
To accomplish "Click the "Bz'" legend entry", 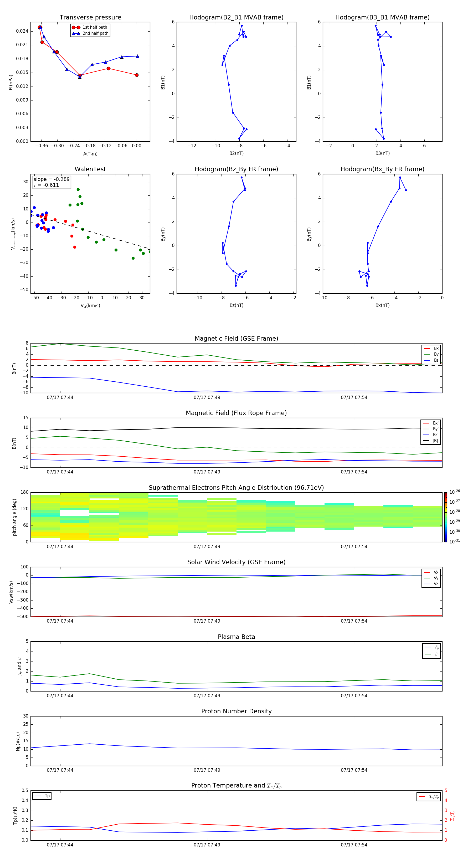I will [x=431, y=435].
